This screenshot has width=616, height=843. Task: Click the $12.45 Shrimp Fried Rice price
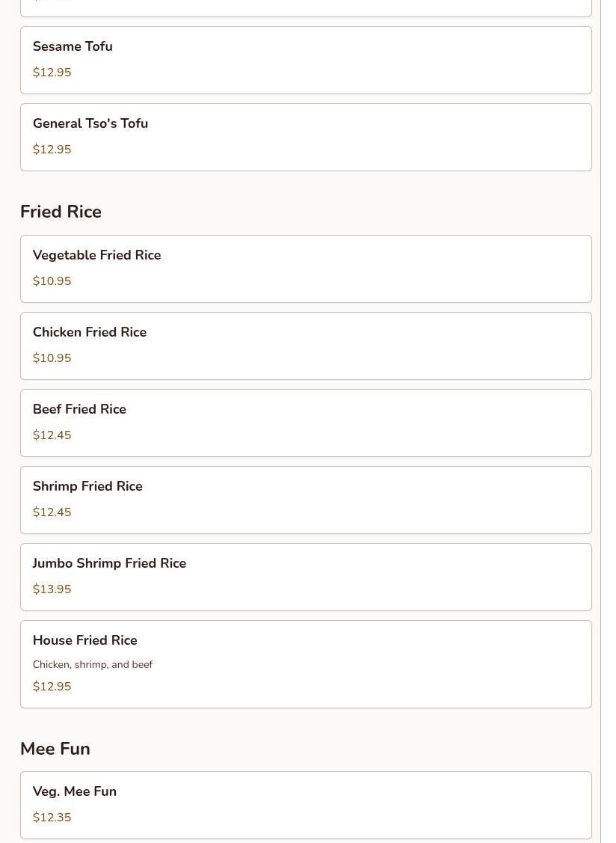click(52, 512)
